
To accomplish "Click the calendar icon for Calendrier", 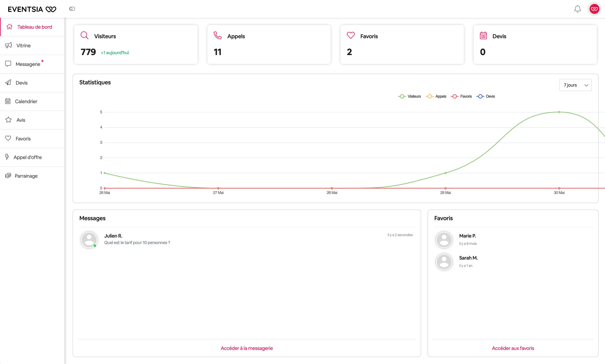I will (8, 101).
